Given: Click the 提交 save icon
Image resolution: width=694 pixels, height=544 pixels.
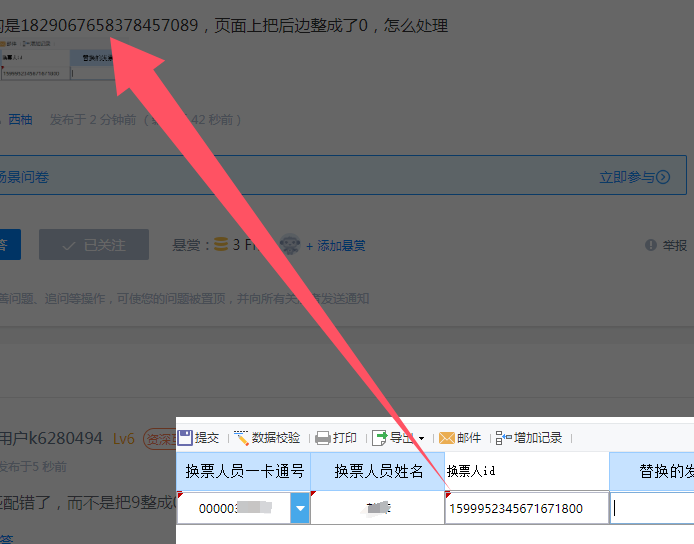Looking at the screenshot, I should 185,438.
